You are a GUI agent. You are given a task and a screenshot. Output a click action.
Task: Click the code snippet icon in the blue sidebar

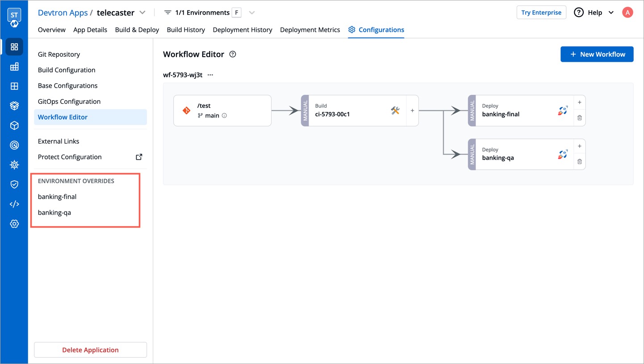(x=14, y=204)
